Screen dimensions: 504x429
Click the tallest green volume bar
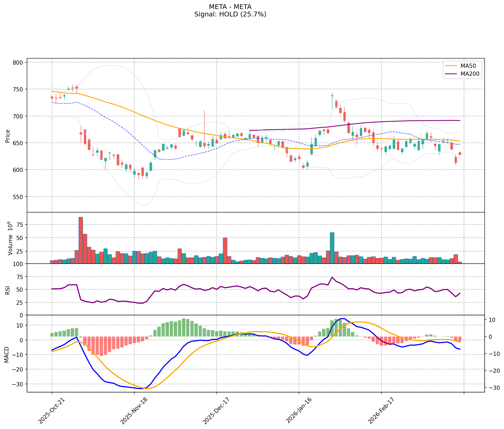point(332,248)
